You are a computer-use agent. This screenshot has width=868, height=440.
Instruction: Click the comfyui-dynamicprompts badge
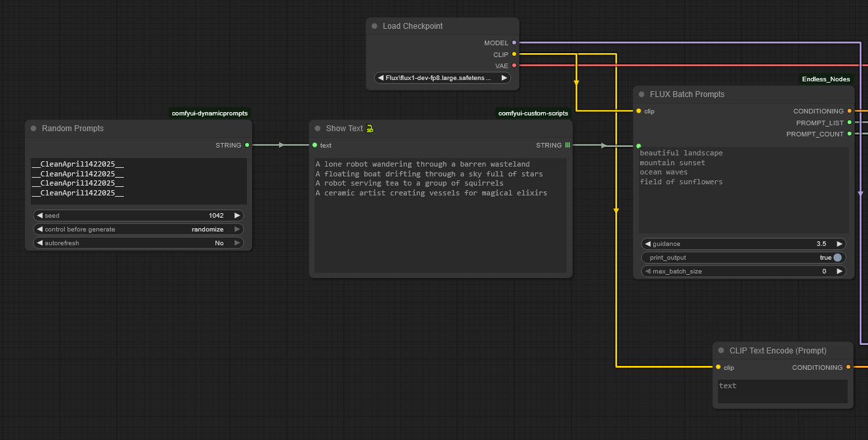[210, 113]
